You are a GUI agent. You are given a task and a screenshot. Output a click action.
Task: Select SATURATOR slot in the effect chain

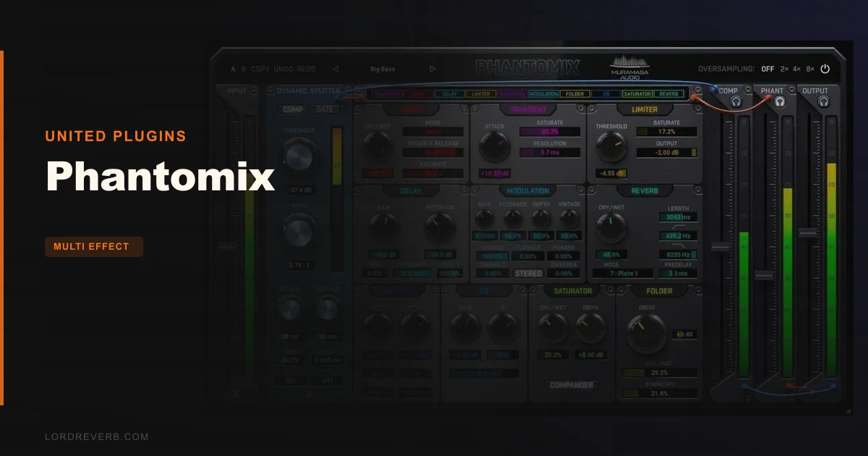tap(637, 94)
